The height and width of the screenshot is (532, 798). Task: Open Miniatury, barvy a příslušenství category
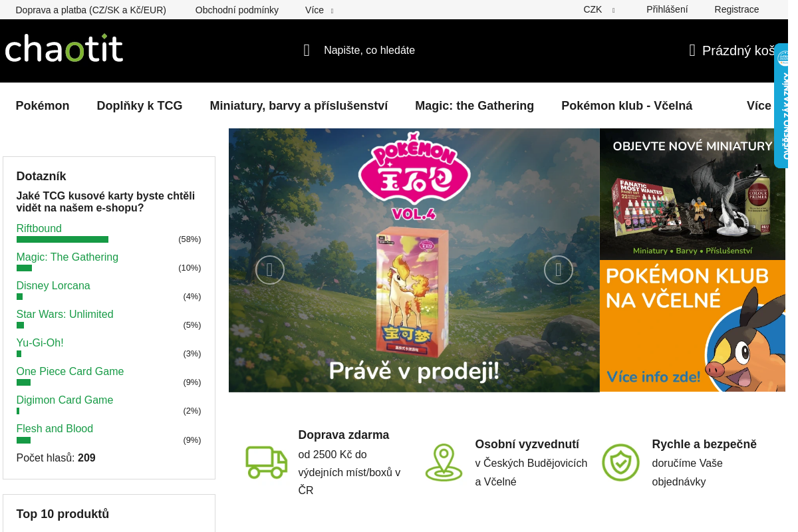pos(299,106)
